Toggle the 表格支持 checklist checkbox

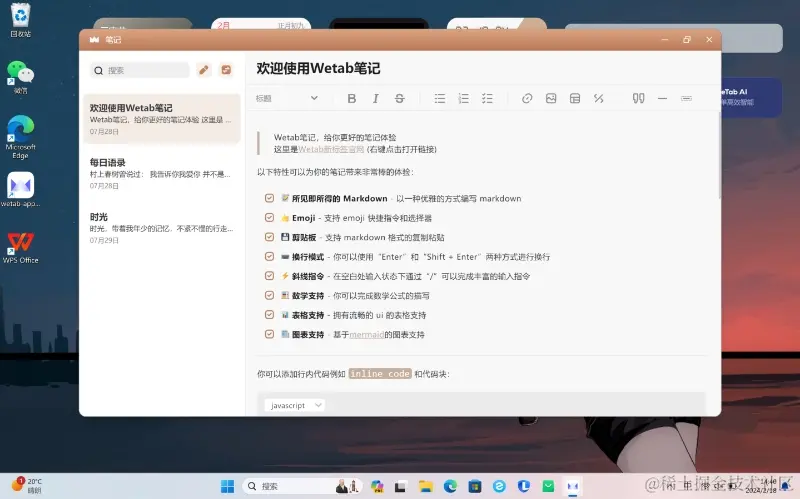pyautogui.click(x=269, y=314)
